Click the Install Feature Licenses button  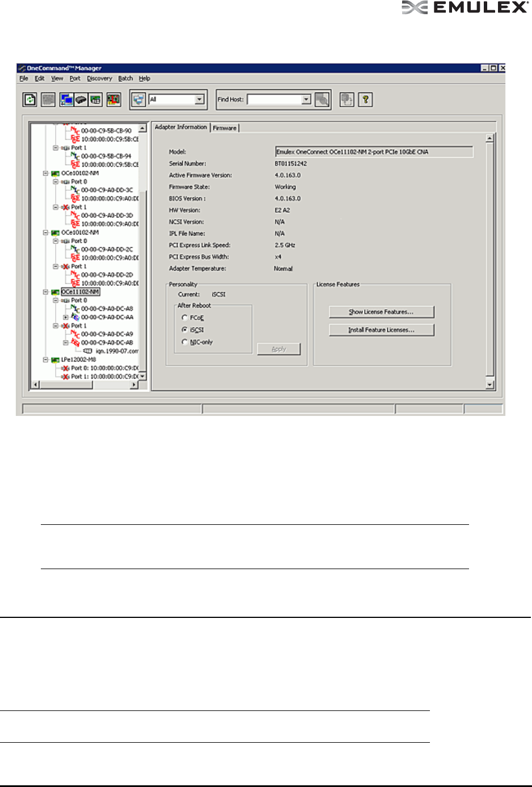pos(381,330)
